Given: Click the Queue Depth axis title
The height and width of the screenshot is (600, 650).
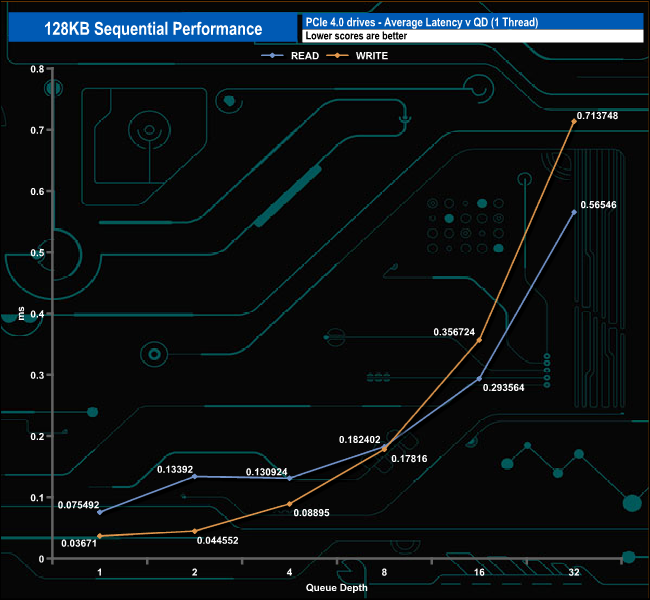Looking at the screenshot, I should tap(337, 588).
